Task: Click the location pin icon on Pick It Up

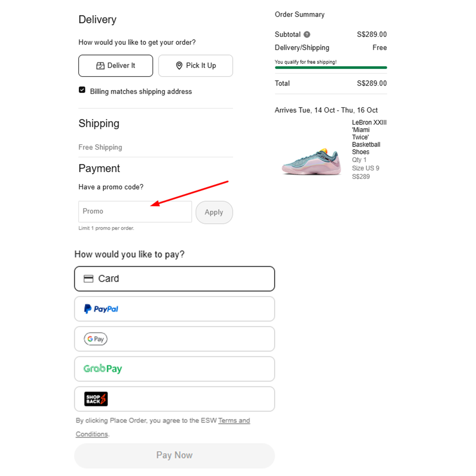Action: (x=179, y=66)
